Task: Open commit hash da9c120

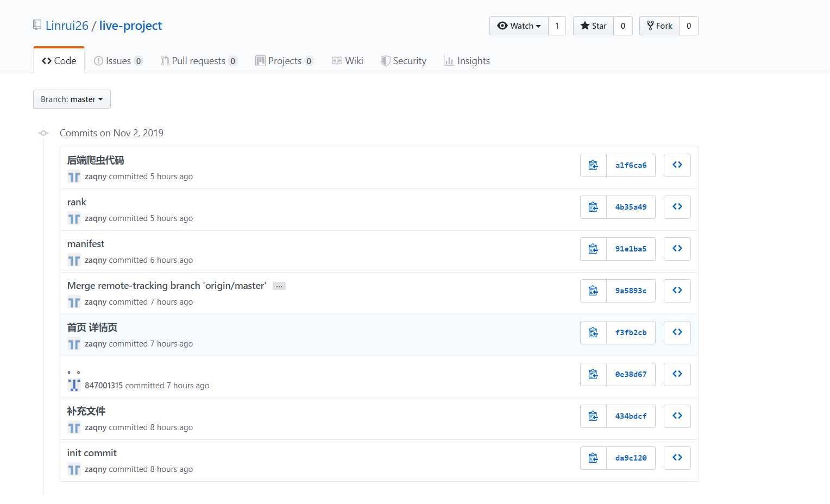Action: click(631, 458)
